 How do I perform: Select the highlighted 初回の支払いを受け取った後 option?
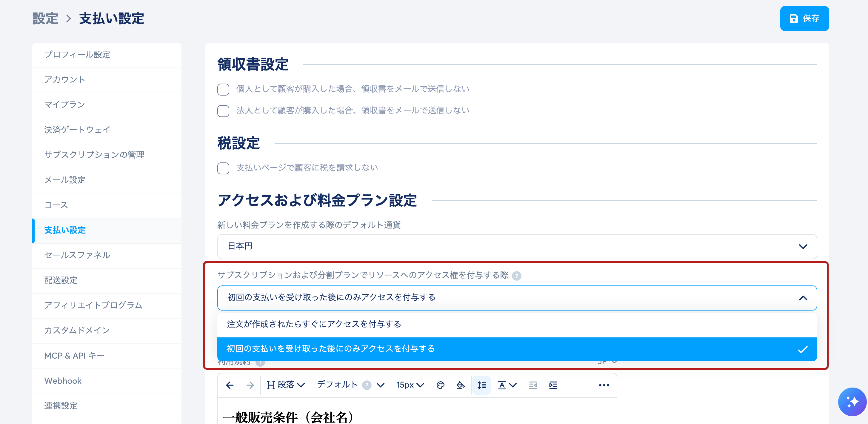(x=517, y=349)
